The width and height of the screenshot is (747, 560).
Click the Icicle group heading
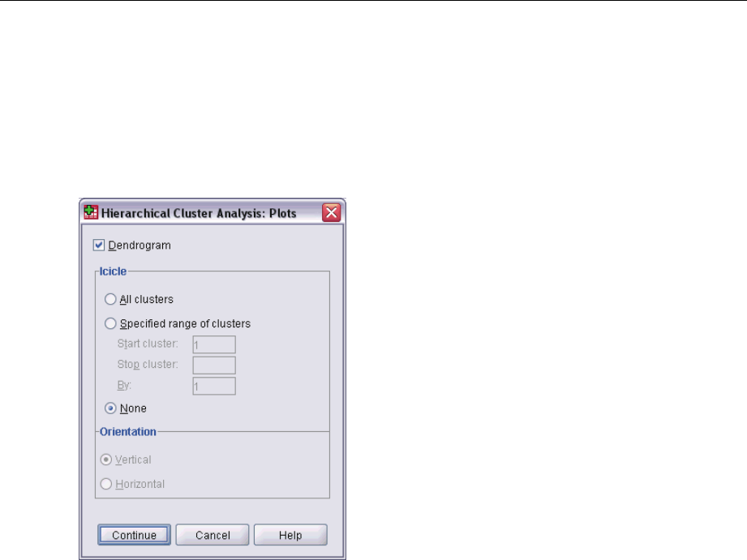[x=113, y=271]
